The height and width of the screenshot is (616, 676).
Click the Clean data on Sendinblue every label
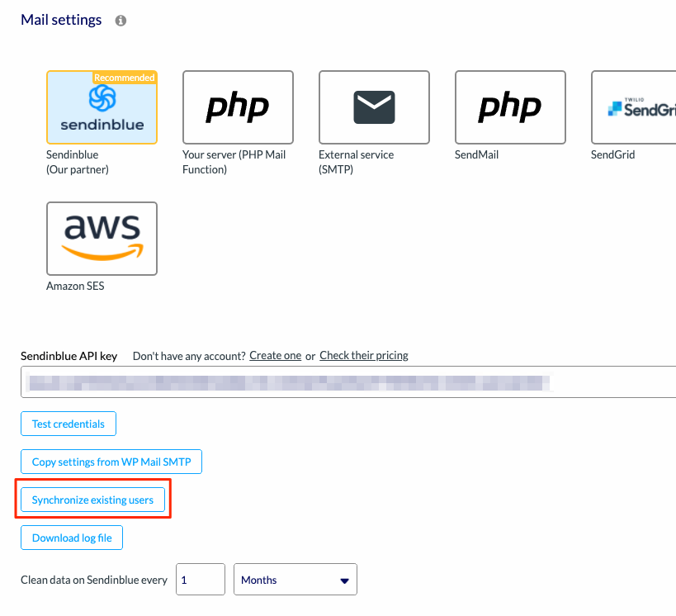(94, 580)
